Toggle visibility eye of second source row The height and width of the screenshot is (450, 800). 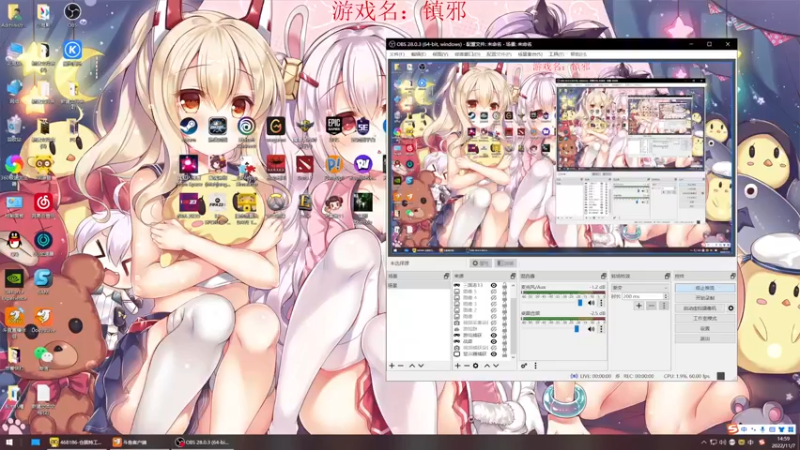coord(493,292)
